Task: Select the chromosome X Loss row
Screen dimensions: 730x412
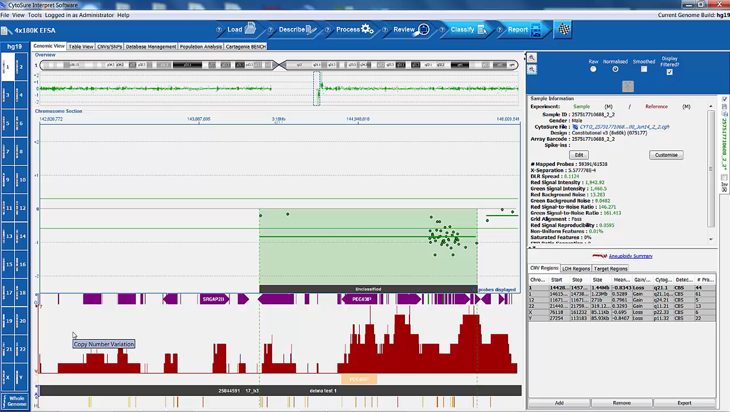Action: point(622,312)
